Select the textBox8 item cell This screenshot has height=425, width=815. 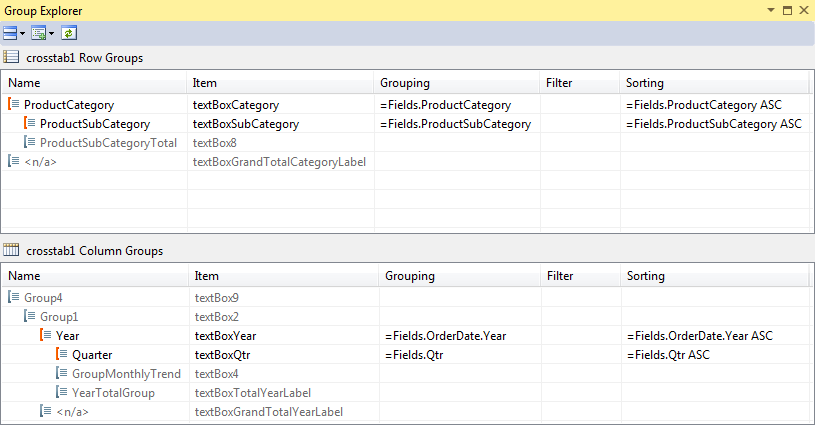click(280, 143)
